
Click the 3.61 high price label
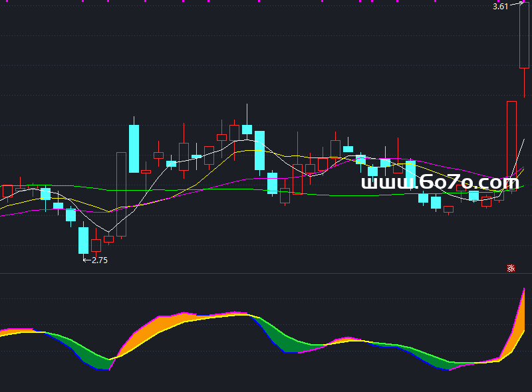(501, 7)
